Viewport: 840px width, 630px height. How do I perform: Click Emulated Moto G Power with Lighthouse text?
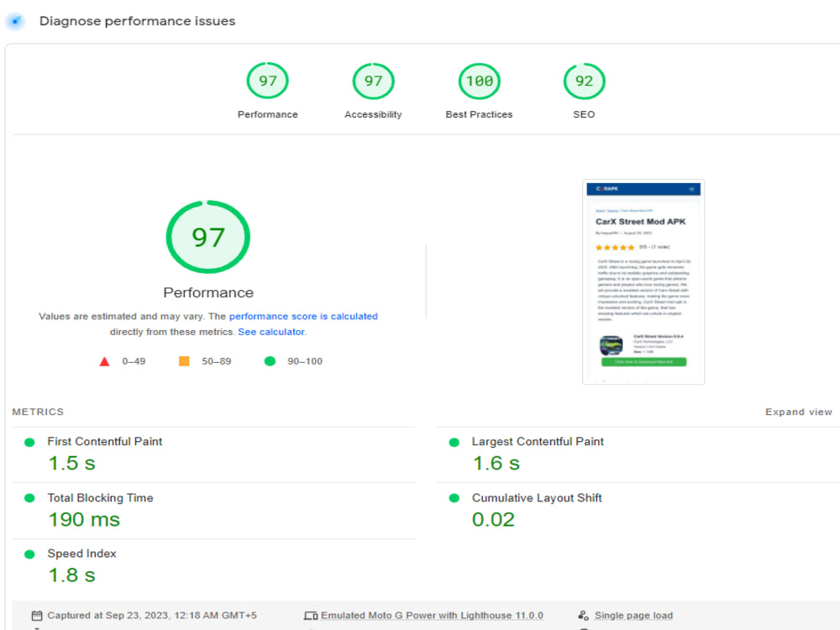tap(432, 615)
